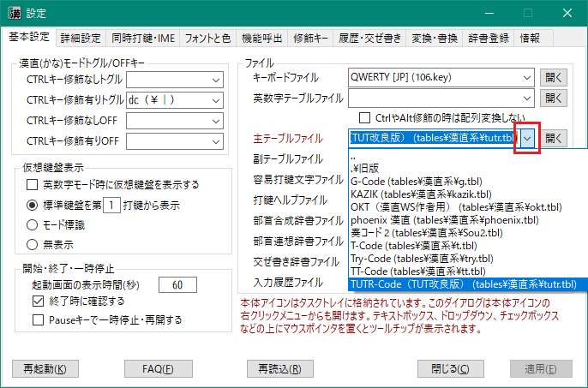Expand the キーボードファイル dropdown

(527, 78)
